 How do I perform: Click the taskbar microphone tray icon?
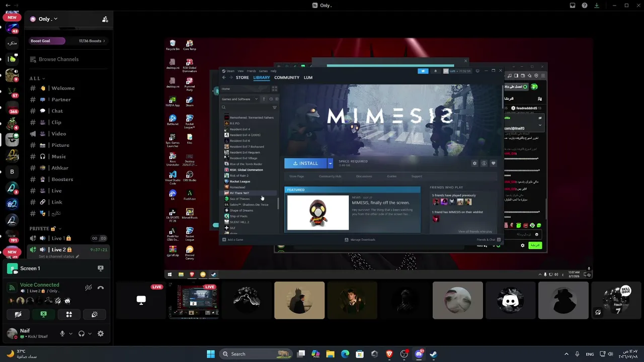[x=577, y=354]
